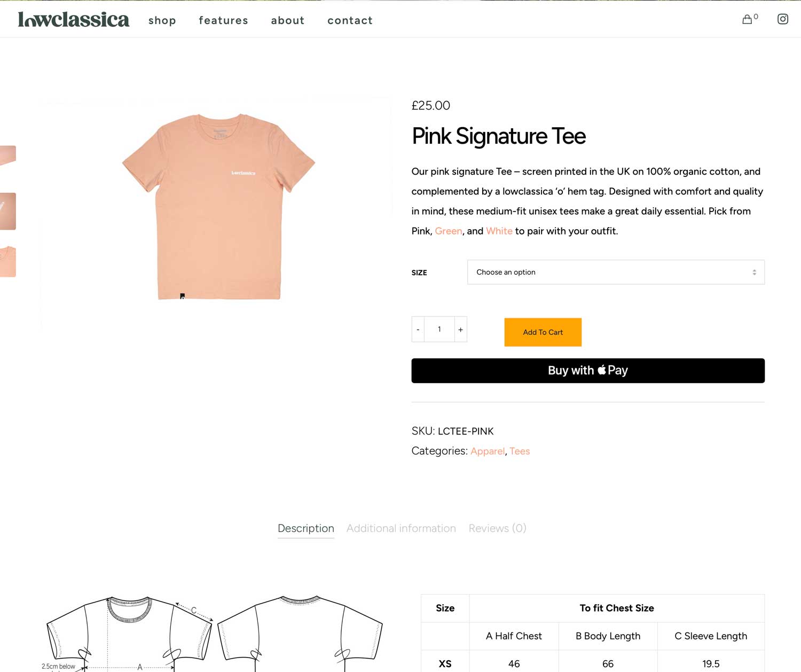Browse the Apparel category link
801x672 pixels.
point(487,451)
